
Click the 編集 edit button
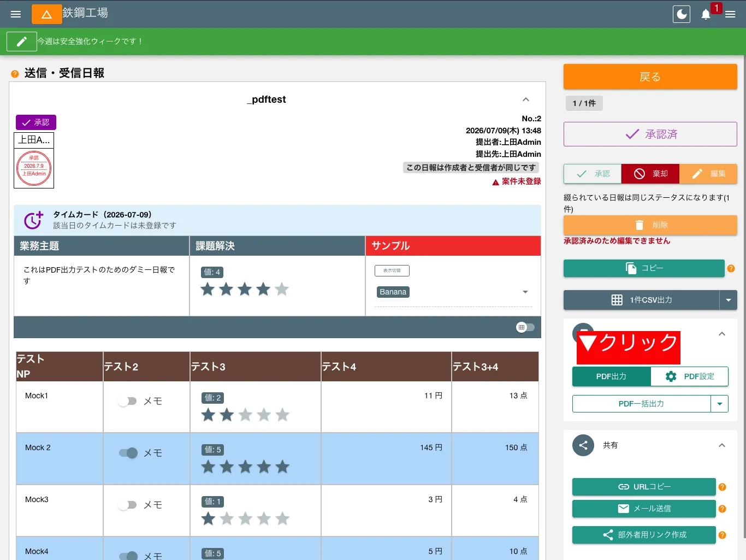[x=708, y=174]
